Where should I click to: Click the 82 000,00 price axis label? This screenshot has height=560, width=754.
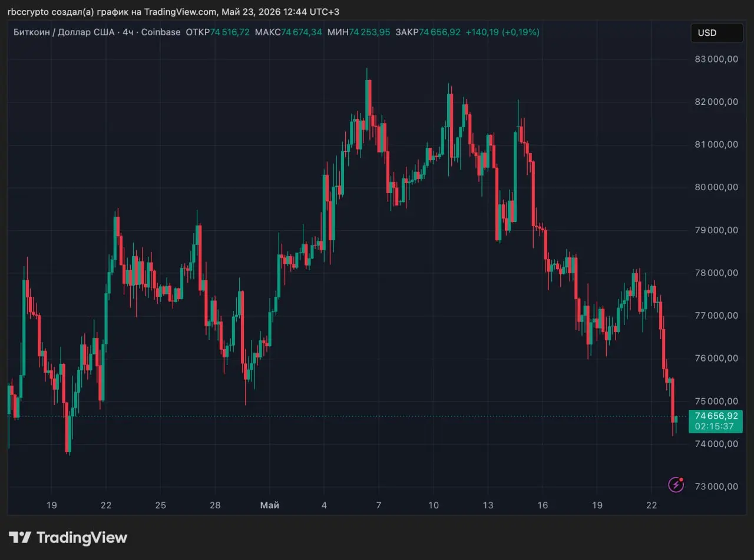pos(716,102)
